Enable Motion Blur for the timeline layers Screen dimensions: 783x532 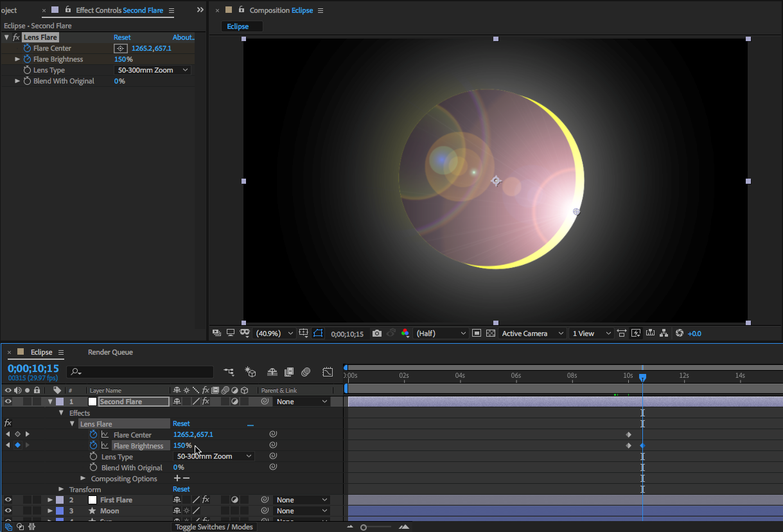coord(306,372)
